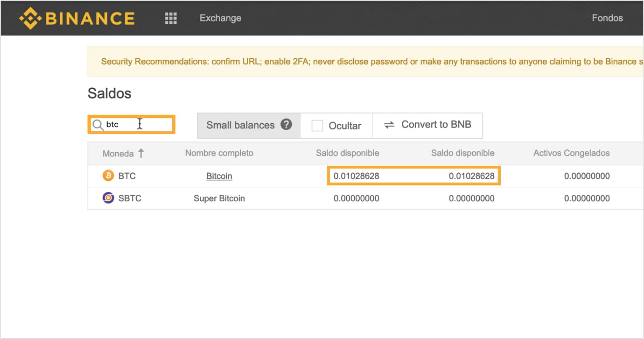Viewport: 644px width, 339px height.
Task: Click the orange BTC coin icon
Action: tap(108, 176)
